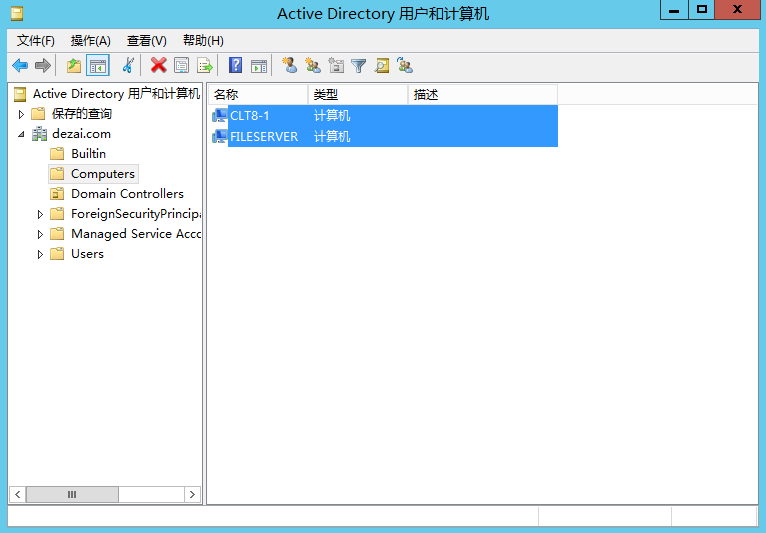Create a new user via toolbar icon
The width and height of the screenshot is (766, 533).
coord(289,65)
